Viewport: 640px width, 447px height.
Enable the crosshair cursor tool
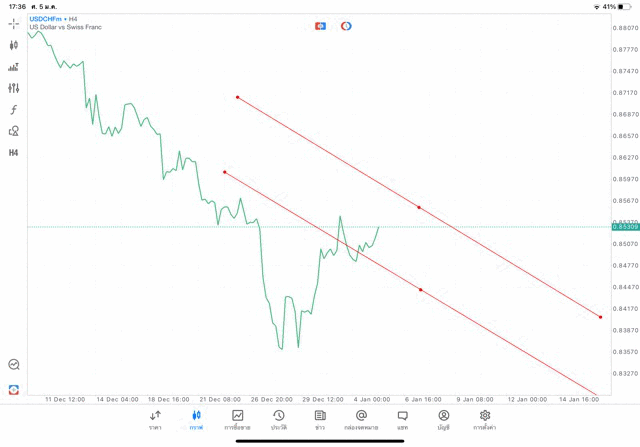click(14, 24)
